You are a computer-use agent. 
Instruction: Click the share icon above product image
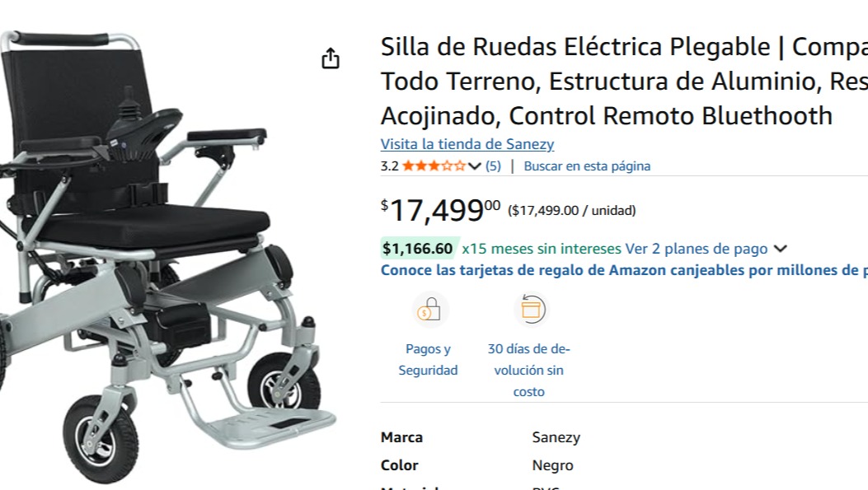coord(331,58)
